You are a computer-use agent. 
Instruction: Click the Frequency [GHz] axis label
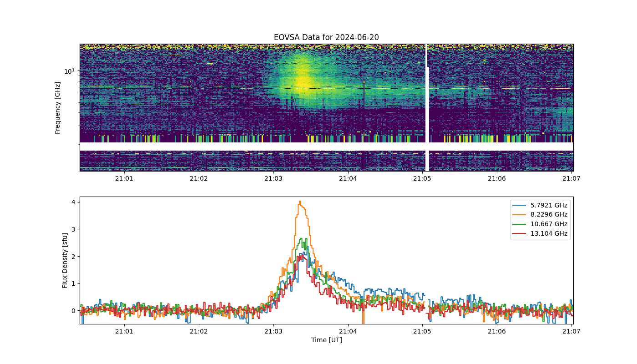58,108
